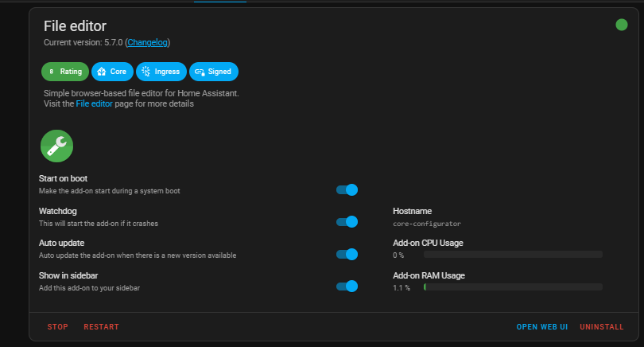
Task: Click 'Simple browser-based file editor' description text
Action: point(142,93)
